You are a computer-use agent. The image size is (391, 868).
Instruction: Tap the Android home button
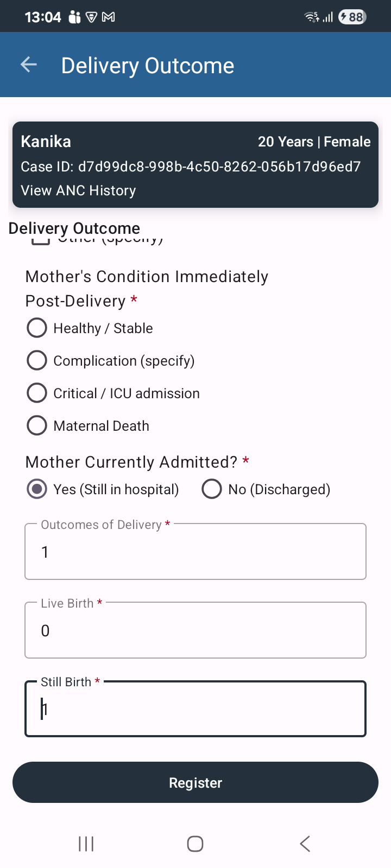pyautogui.click(x=195, y=844)
